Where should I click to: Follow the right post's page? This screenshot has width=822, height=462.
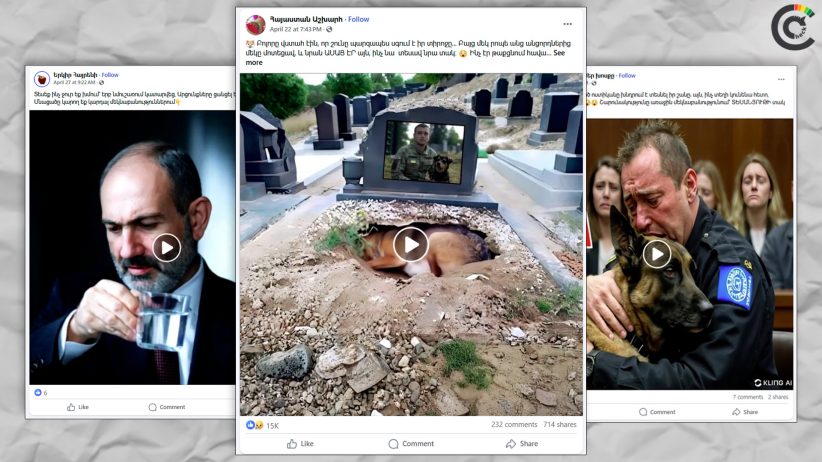(627, 76)
